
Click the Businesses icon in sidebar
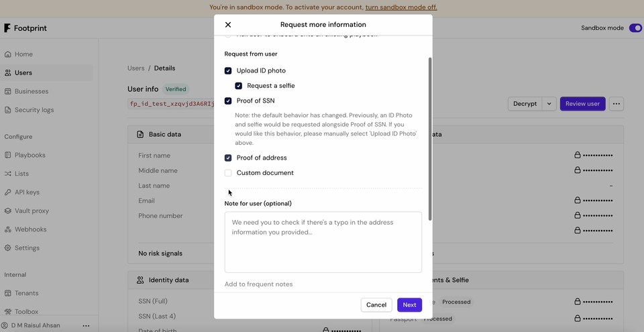tap(8, 91)
